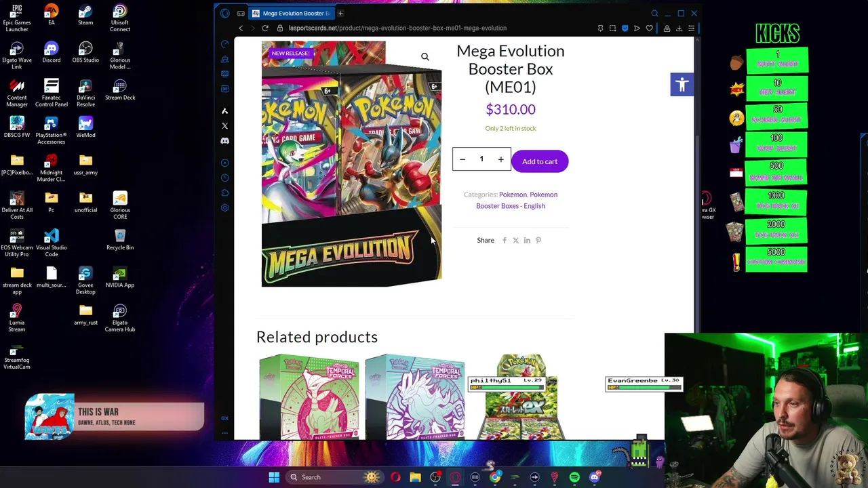Open the ussr_army desktop folder
Viewport: 868px width, 488px height.
[x=85, y=165]
